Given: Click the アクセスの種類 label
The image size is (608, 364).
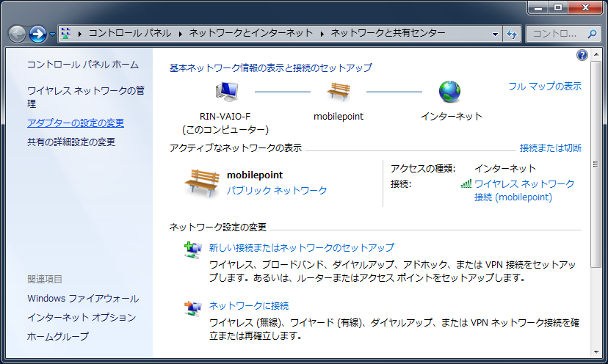Looking at the screenshot, I should 423,169.
